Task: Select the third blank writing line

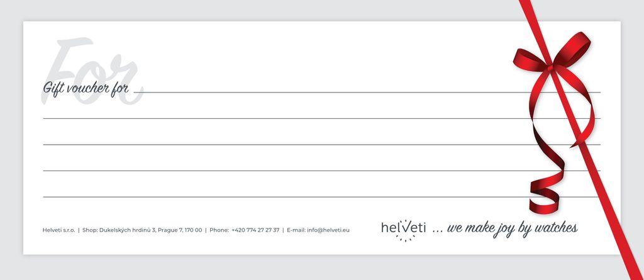Action: click(283, 144)
